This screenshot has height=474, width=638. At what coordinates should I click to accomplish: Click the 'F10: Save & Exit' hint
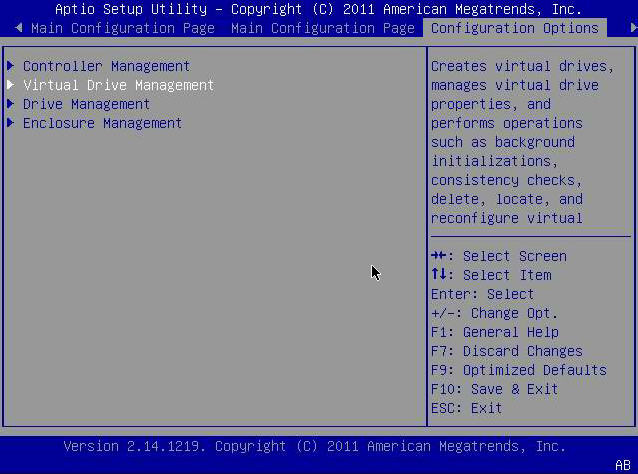coord(494,389)
